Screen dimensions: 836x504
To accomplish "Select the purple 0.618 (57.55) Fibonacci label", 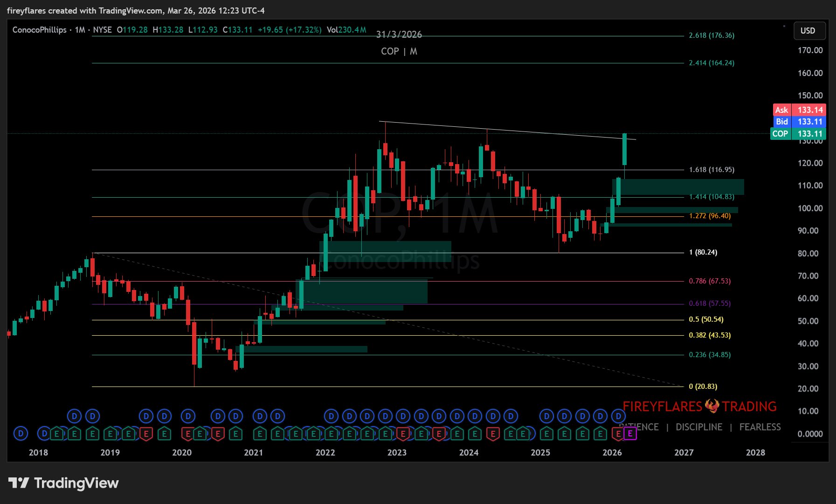I will click(710, 304).
